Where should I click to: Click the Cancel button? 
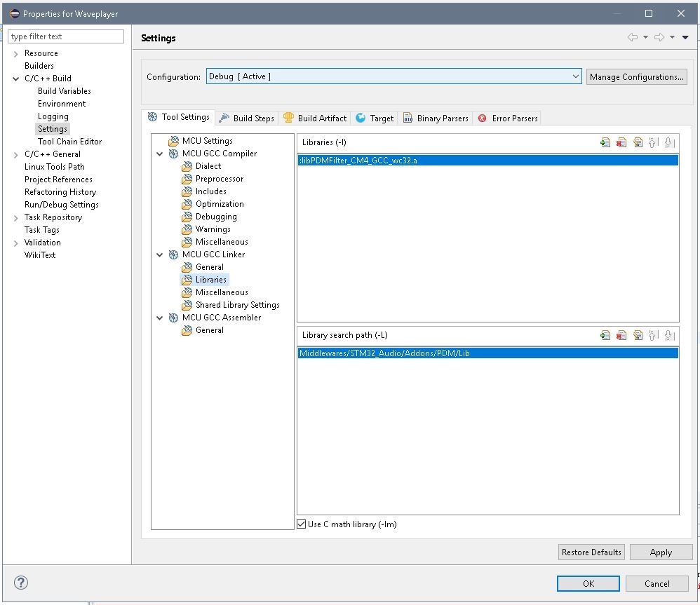tap(657, 583)
